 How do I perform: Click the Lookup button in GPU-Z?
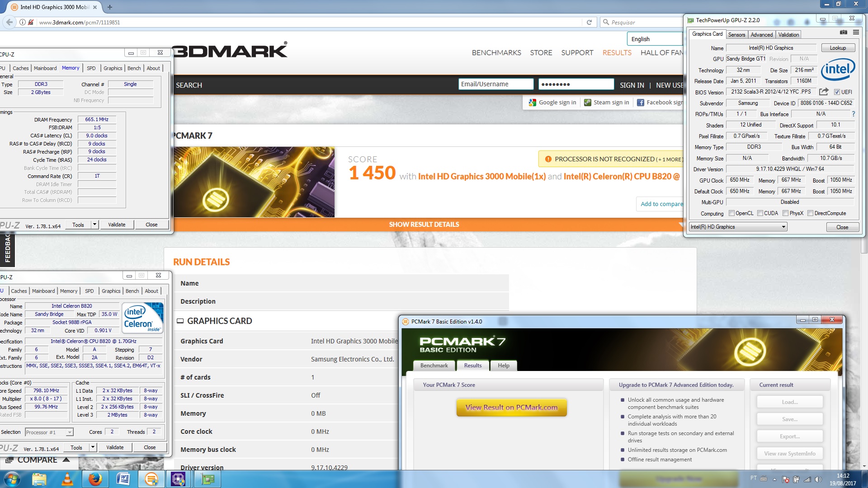[x=838, y=48]
